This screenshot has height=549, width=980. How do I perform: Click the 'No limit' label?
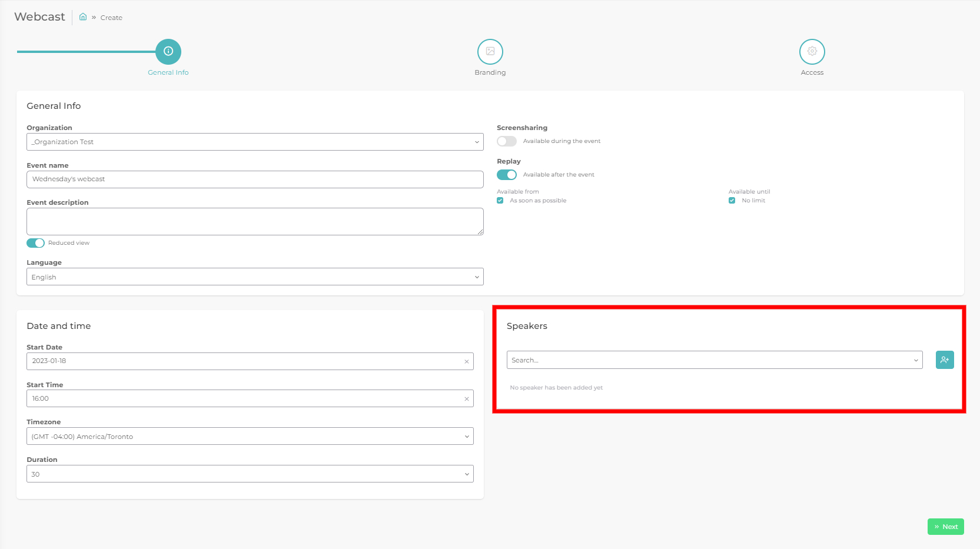(x=753, y=201)
